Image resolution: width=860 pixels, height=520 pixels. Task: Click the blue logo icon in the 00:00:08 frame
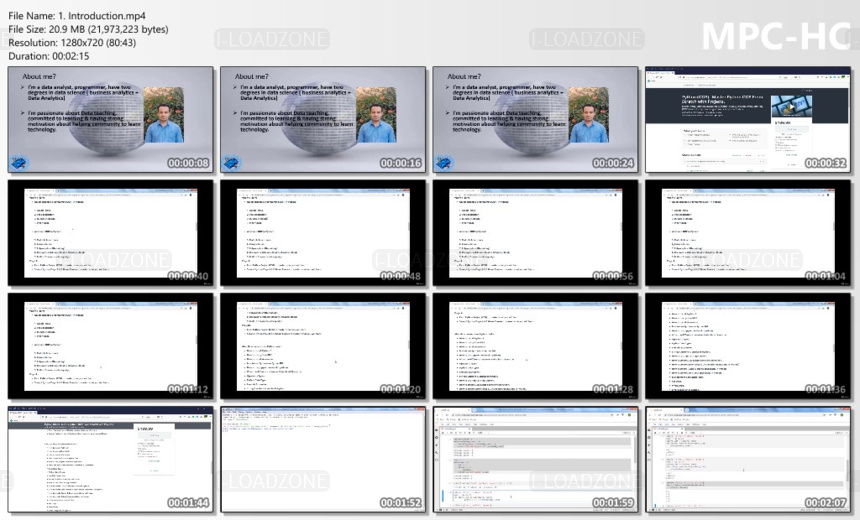pos(19,162)
